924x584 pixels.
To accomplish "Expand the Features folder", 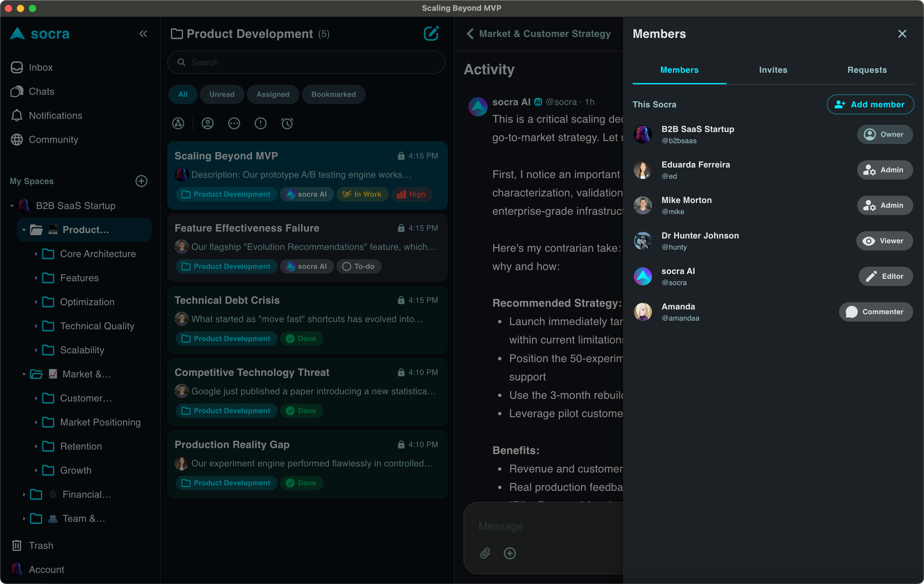I will tap(36, 278).
